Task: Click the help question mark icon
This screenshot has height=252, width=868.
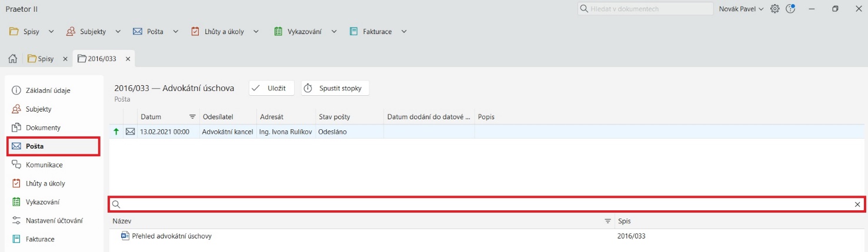Action: click(x=790, y=9)
